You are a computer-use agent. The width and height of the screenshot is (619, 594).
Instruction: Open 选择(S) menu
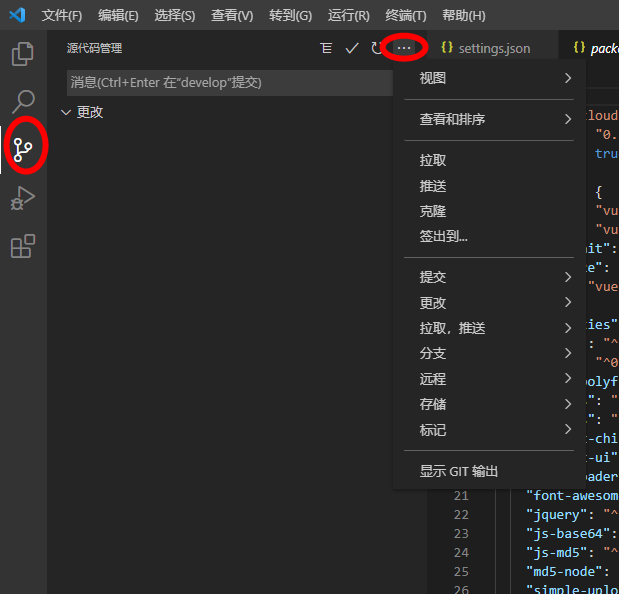(175, 15)
